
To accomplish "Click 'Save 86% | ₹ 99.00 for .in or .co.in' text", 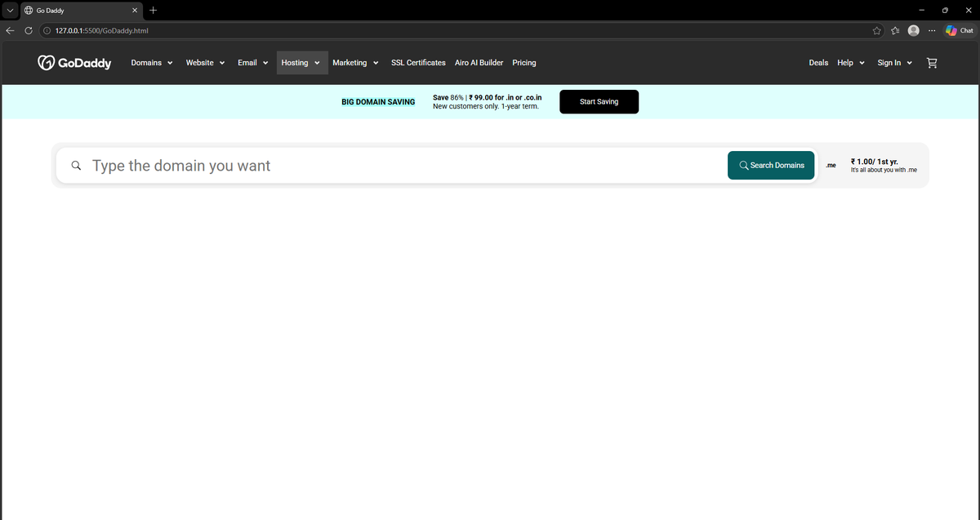I will [488, 97].
